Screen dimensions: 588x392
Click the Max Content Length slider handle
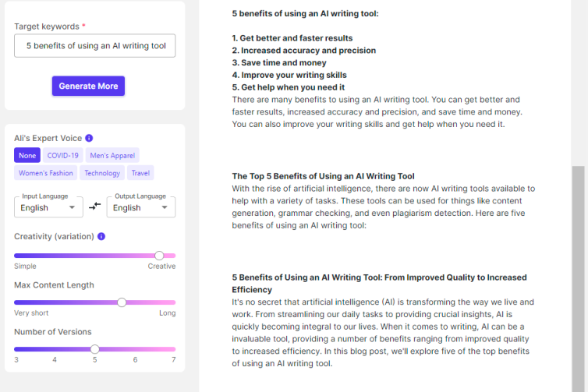coord(122,302)
